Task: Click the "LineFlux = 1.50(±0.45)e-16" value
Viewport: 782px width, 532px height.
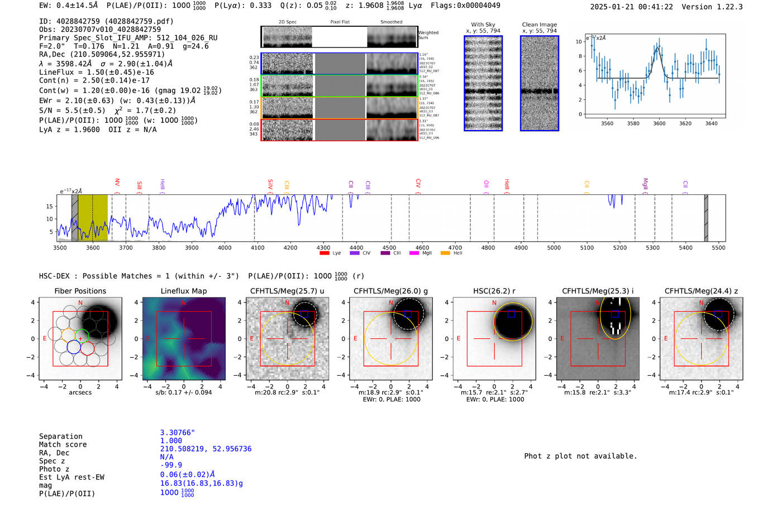Action: tap(97, 72)
